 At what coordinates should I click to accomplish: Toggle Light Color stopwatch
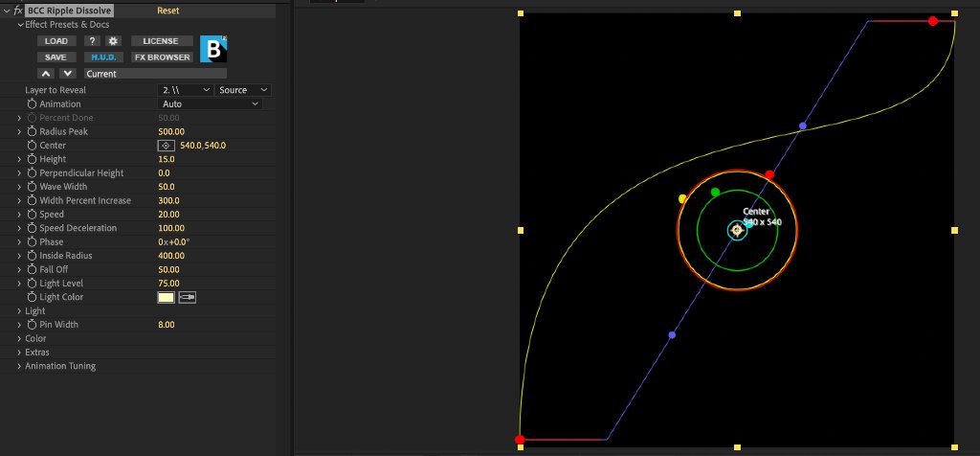click(x=32, y=296)
